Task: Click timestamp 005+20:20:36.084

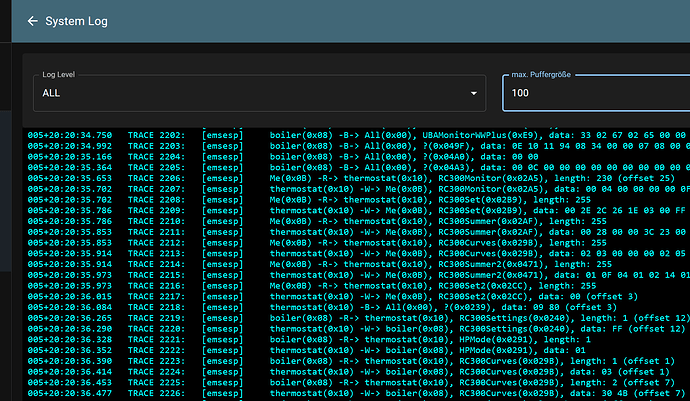Action: pyautogui.click(x=70, y=307)
